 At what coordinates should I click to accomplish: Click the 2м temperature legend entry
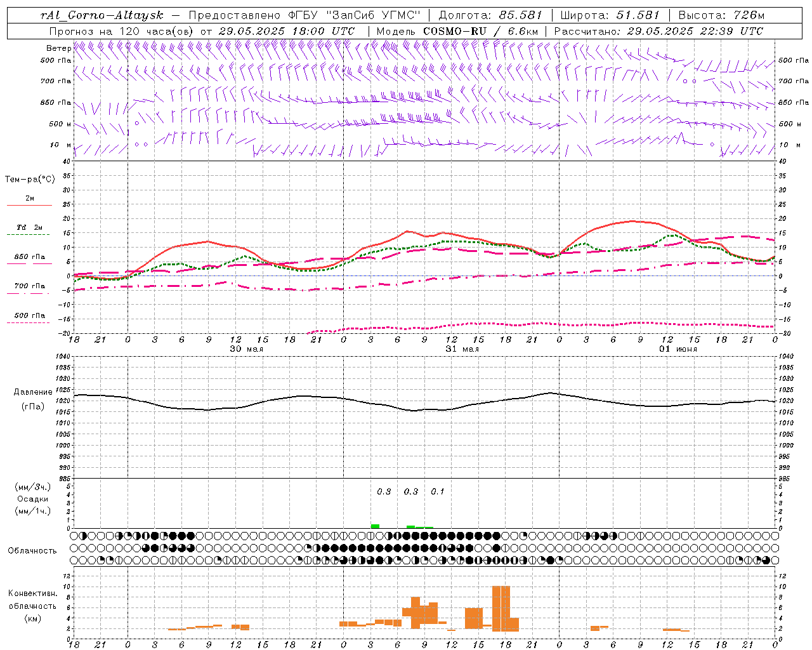pos(29,201)
